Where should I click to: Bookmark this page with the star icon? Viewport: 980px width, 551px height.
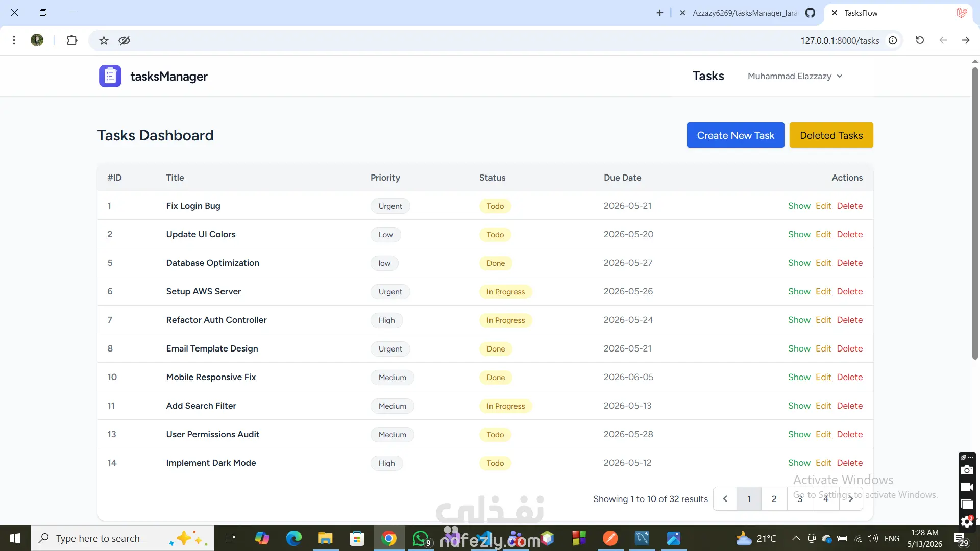click(104, 40)
